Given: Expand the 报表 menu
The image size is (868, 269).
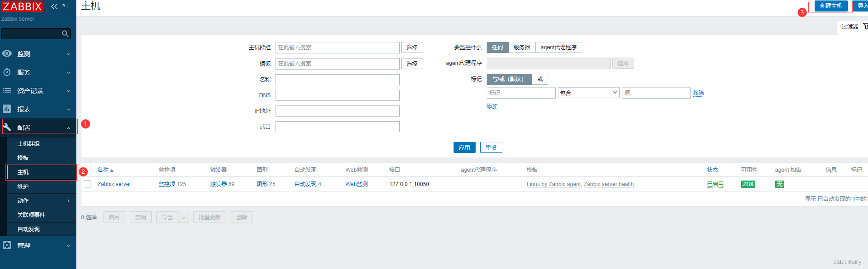Looking at the screenshot, I should [69, 109].
